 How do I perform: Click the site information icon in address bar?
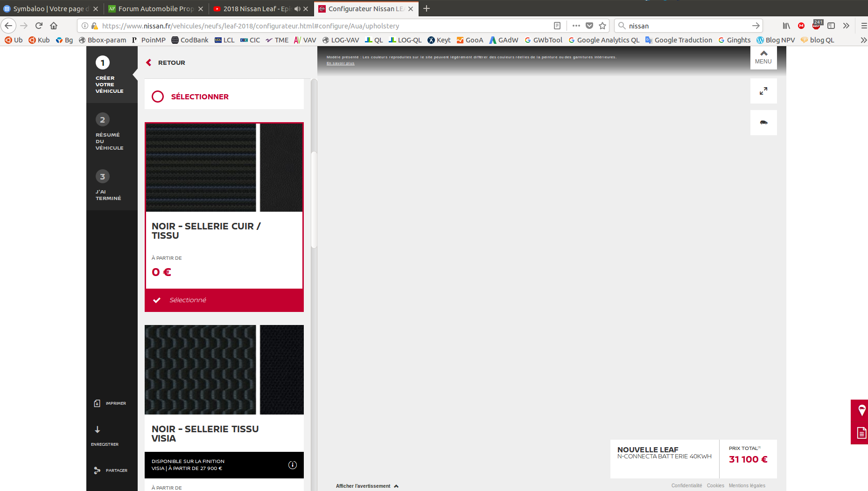85,26
